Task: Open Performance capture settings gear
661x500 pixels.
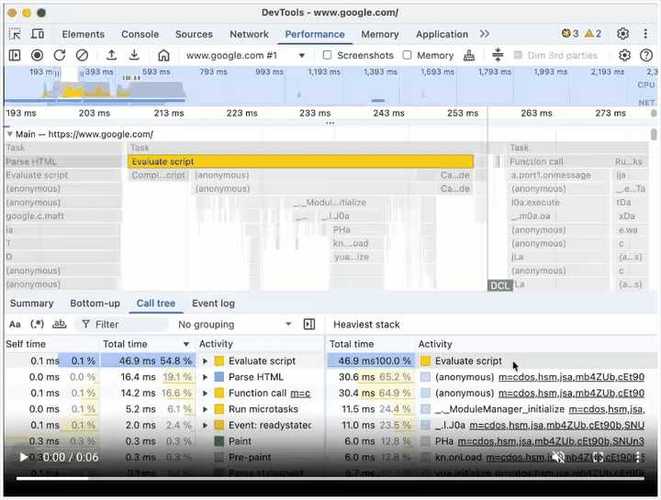Action: (624, 55)
